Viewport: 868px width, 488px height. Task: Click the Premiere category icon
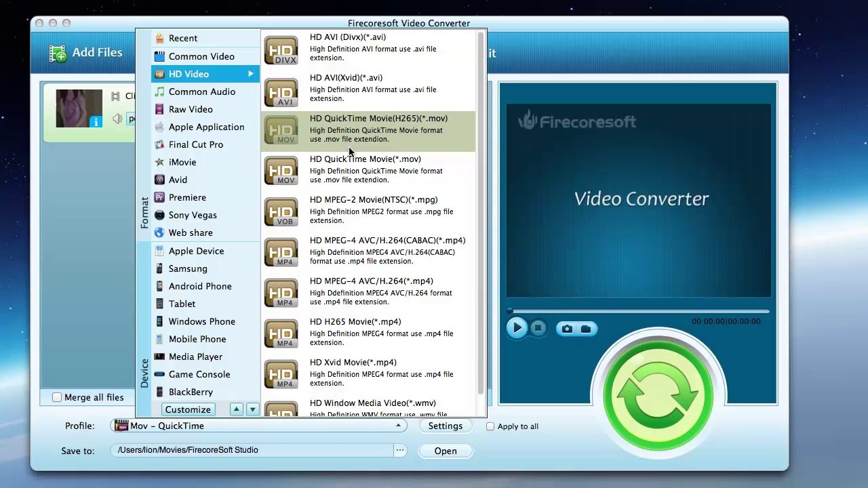pyautogui.click(x=159, y=197)
